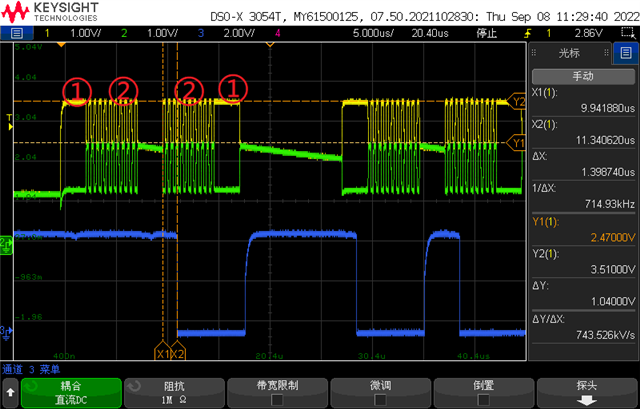This screenshot has height=409, width=640.
Task: Click the rising edge trigger icon
Action: [x=528, y=33]
